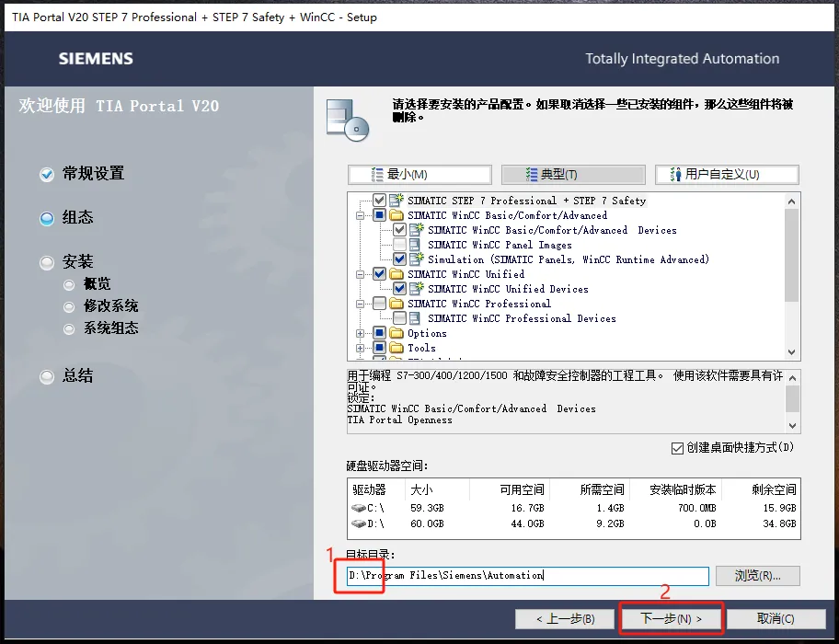Click the 总结 step indicator
839x644 pixels.
47,376
